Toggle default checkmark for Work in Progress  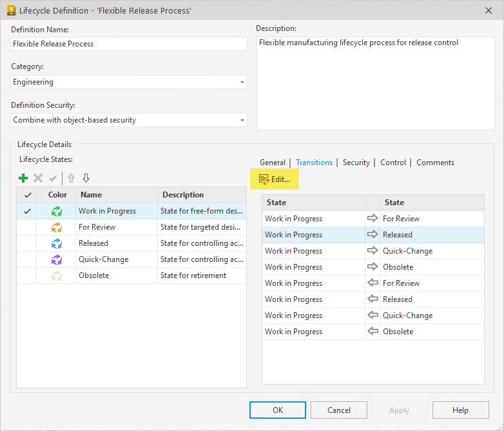point(28,211)
